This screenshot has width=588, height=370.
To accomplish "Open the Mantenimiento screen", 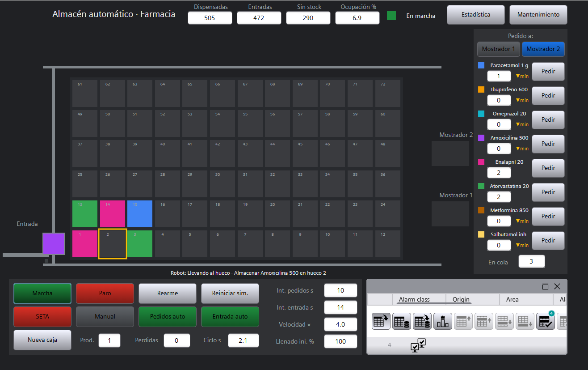I will [538, 14].
